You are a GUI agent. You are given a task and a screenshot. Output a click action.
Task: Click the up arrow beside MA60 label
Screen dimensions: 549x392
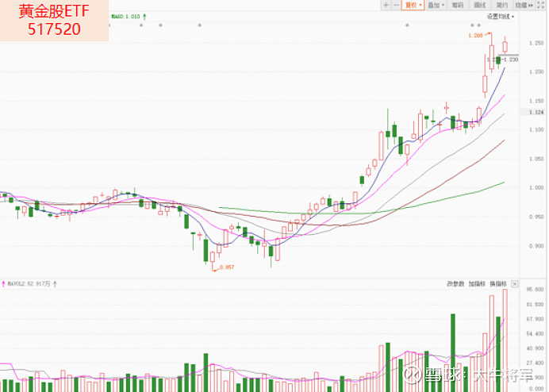(144, 17)
